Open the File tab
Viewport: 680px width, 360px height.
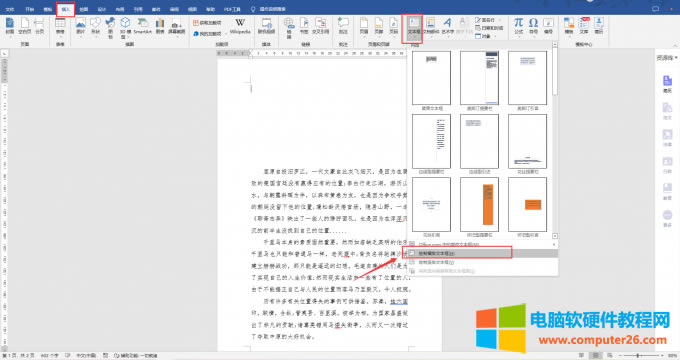10,9
